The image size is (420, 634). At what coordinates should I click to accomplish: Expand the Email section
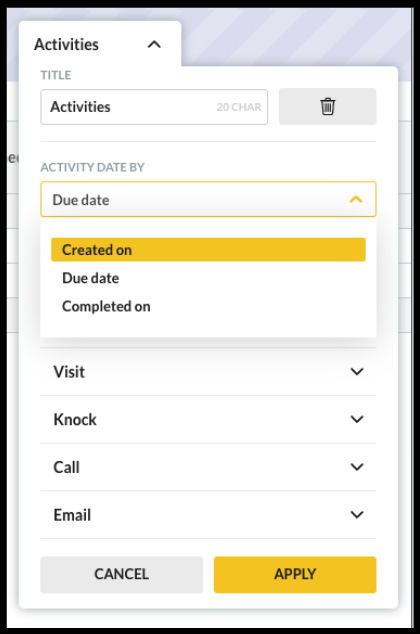(x=208, y=515)
